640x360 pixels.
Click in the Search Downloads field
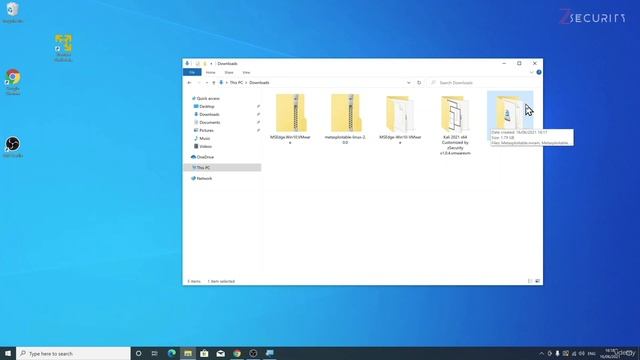coord(484,82)
